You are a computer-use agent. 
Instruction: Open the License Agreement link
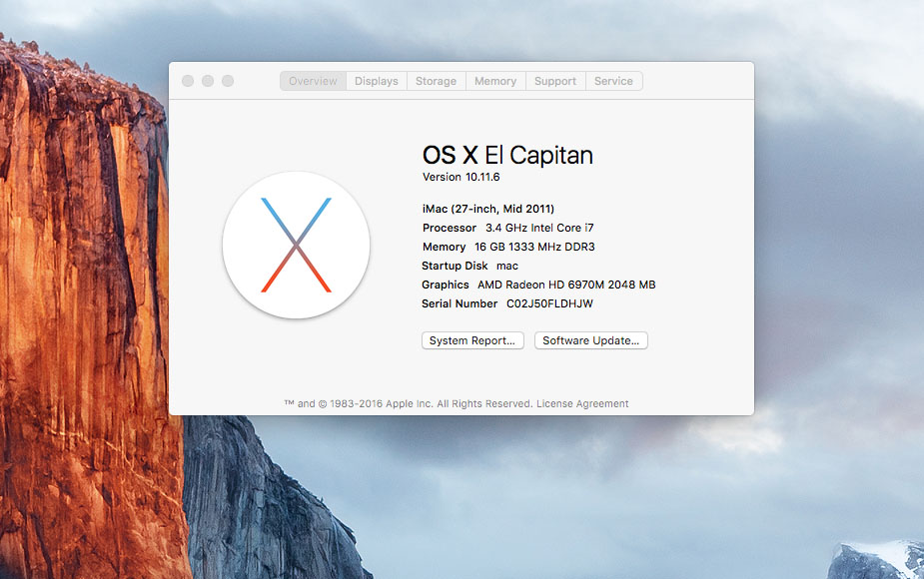(582, 404)
